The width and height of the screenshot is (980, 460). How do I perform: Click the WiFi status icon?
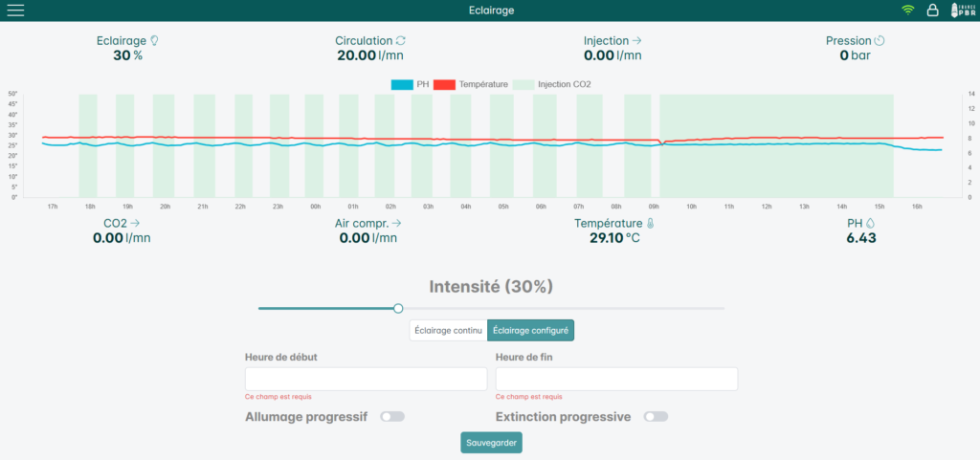[907, 10]
